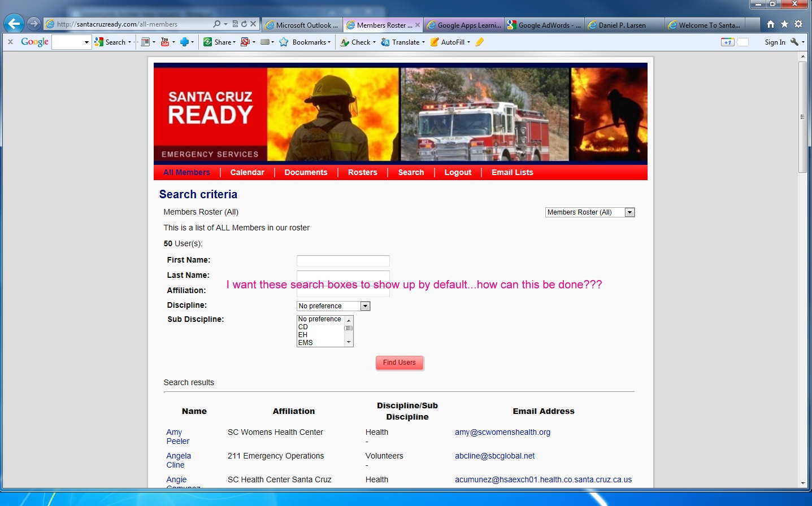Open the Check dropdown arrow
The height and width of the screenshot is (506, 812).
pos(374,42)
